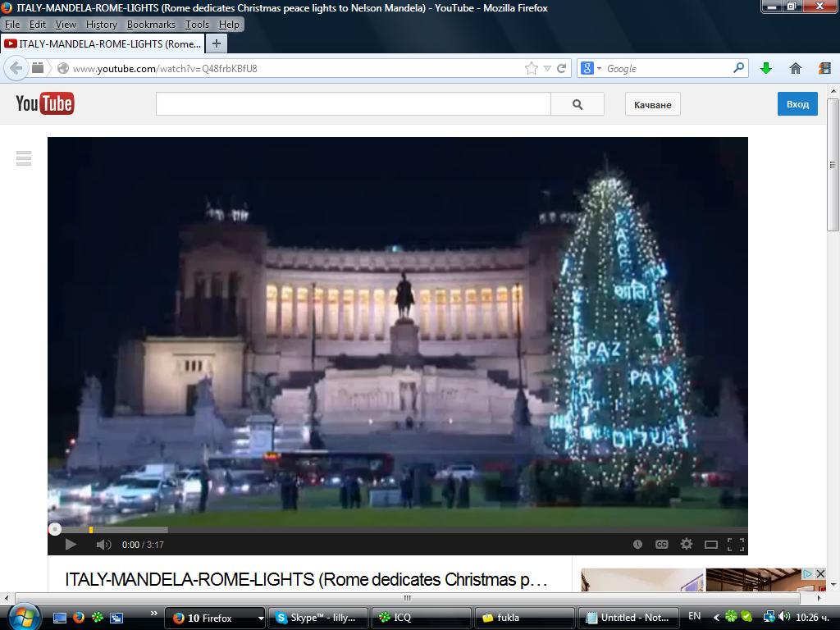Screen dimensions: 840x630
Task: Open the History menu
Action: (101, 25)
